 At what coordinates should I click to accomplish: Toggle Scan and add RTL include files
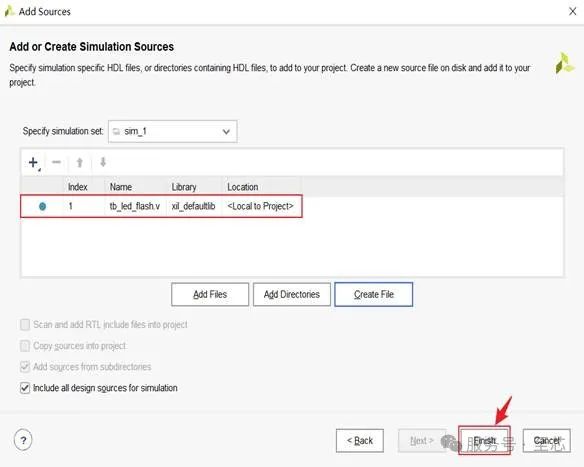(x=25, y=325)
